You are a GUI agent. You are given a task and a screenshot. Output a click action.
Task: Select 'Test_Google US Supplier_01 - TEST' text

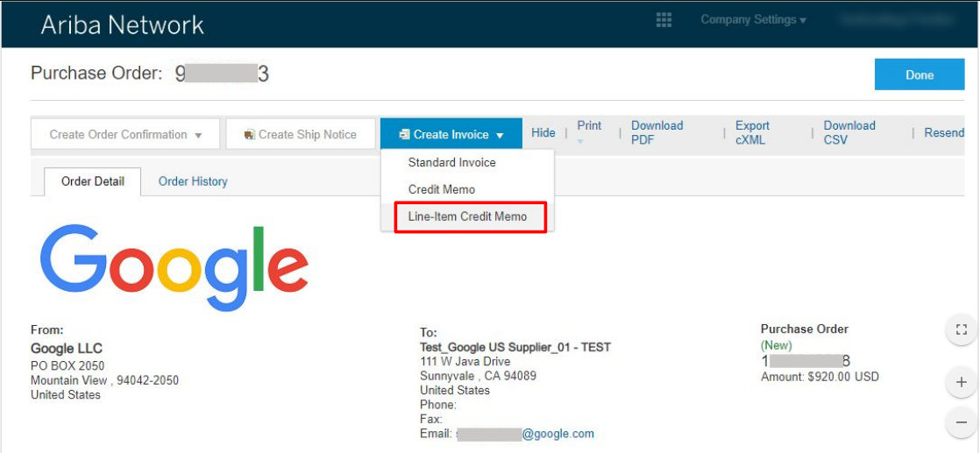point(515,347)
